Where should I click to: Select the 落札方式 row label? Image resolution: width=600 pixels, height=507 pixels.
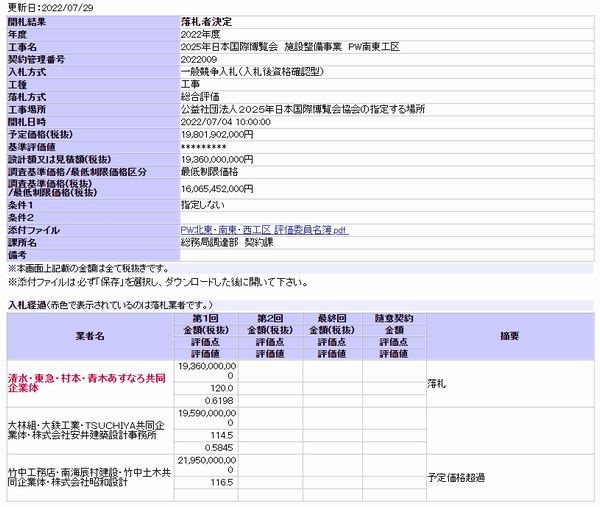27,97
